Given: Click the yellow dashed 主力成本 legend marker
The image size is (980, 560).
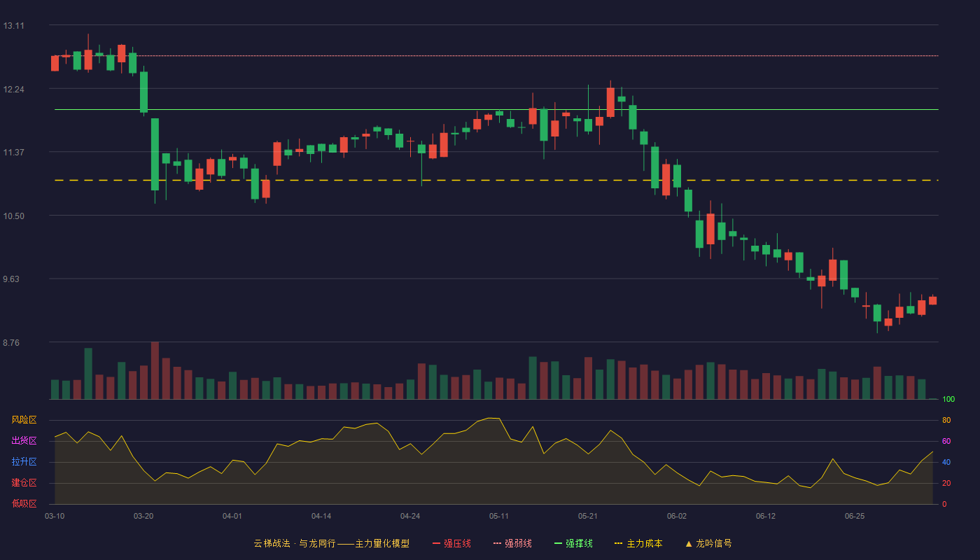Looking at the screenshot, I should 618,543.
